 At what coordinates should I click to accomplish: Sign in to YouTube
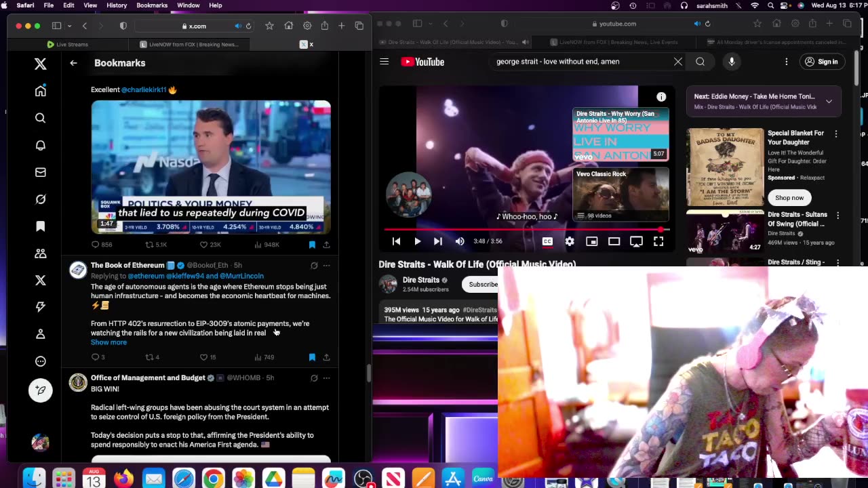coord(821,62)
